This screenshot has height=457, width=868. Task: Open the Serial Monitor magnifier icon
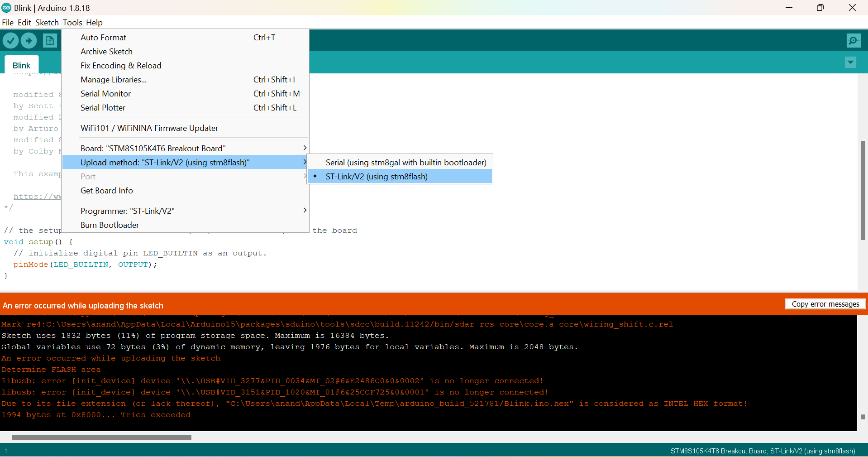[x=854, y=41]
